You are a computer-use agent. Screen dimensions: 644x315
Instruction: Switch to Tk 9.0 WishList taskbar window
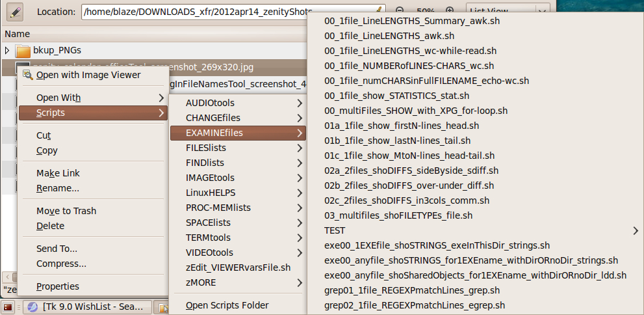[87, 307]
